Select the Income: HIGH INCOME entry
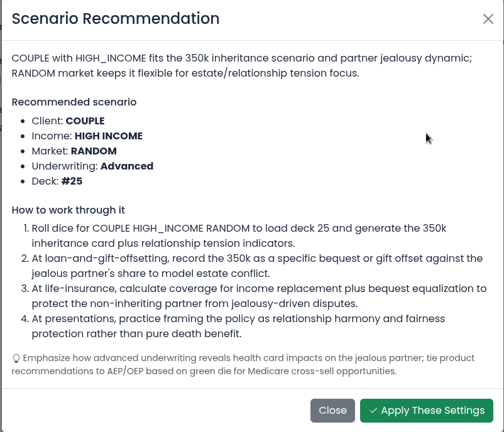The height and width of the screenshot is (432, 504). point(87,136)
